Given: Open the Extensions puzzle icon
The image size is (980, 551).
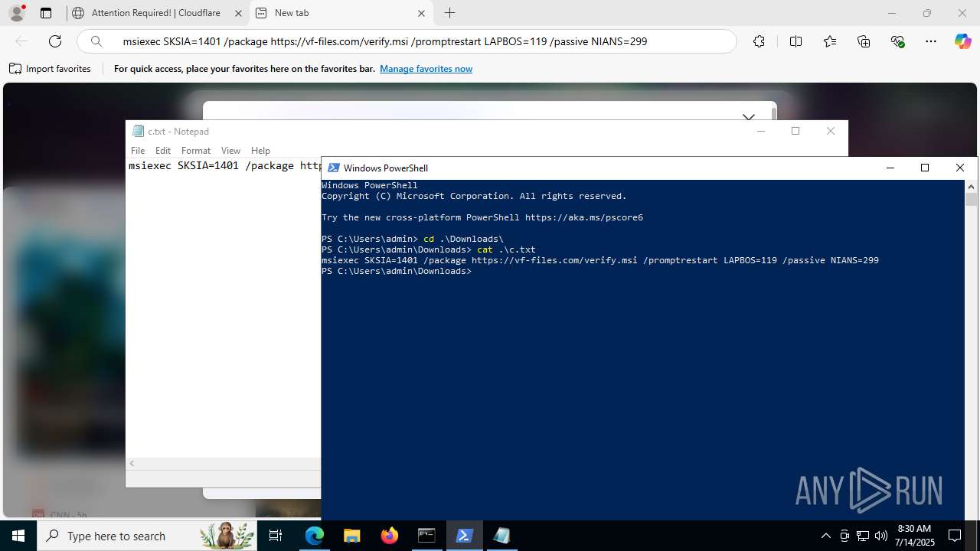Looking at the screenshot, I should [759, 41].
